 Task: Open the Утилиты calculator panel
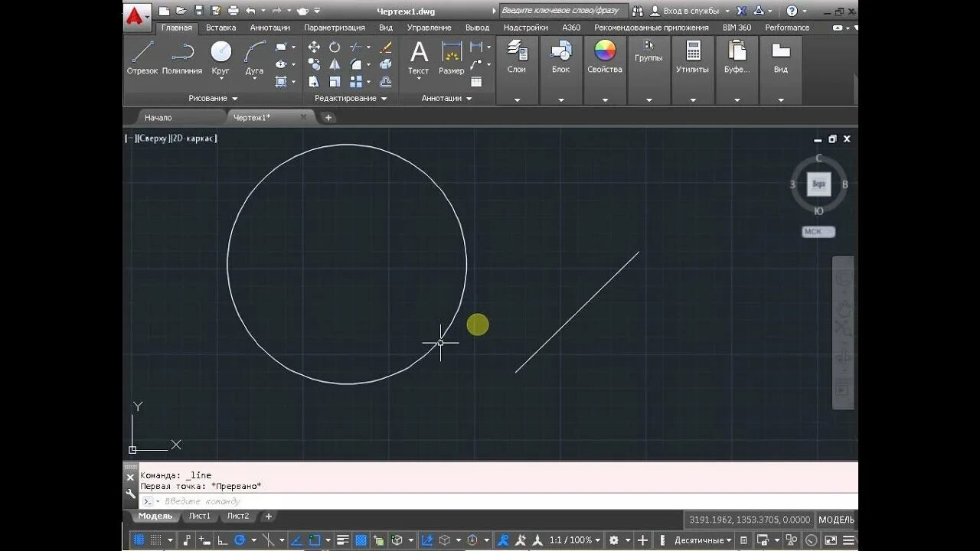coord(693,57)
